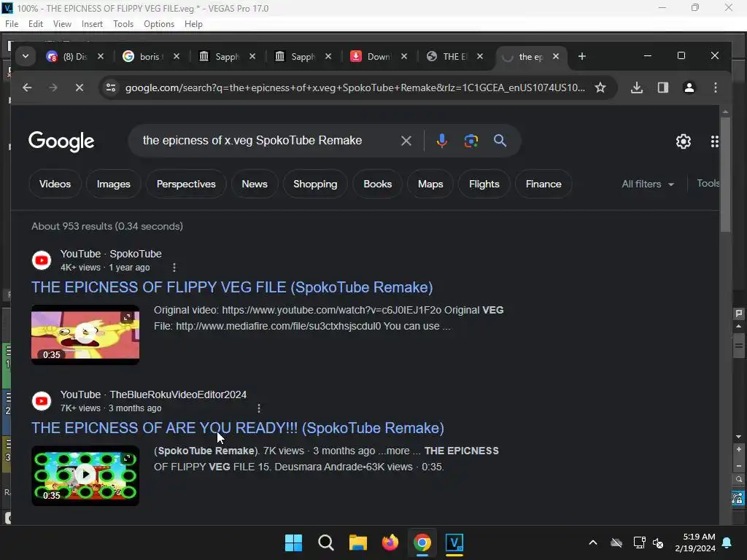Open Windows Start menu
This screenshot has height=560, width=747.
tap(293, 542)
